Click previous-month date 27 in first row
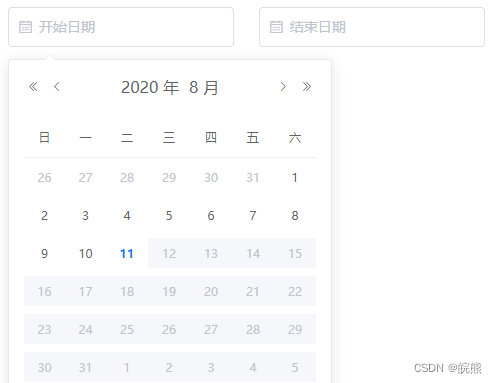The height and width of the screenshot is (383, 497). click(86, 178)
